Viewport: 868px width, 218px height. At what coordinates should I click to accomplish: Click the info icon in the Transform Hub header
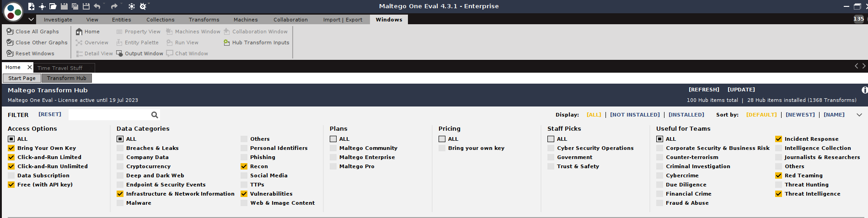pos(864,90)
